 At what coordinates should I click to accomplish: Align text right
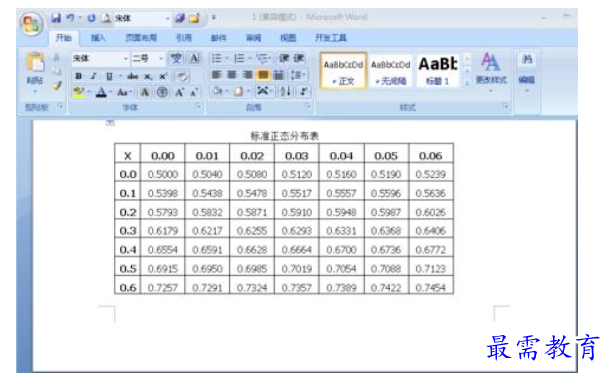pos(248,74)
